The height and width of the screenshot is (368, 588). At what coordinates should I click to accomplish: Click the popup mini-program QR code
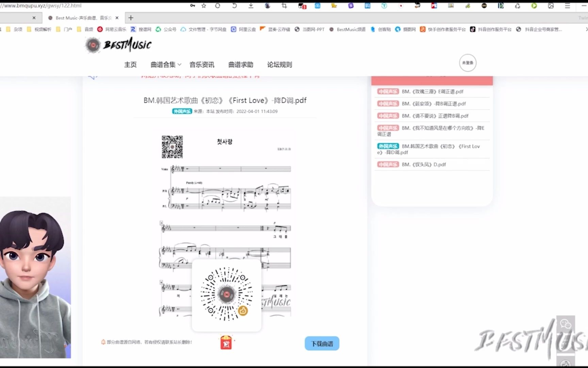227,294
